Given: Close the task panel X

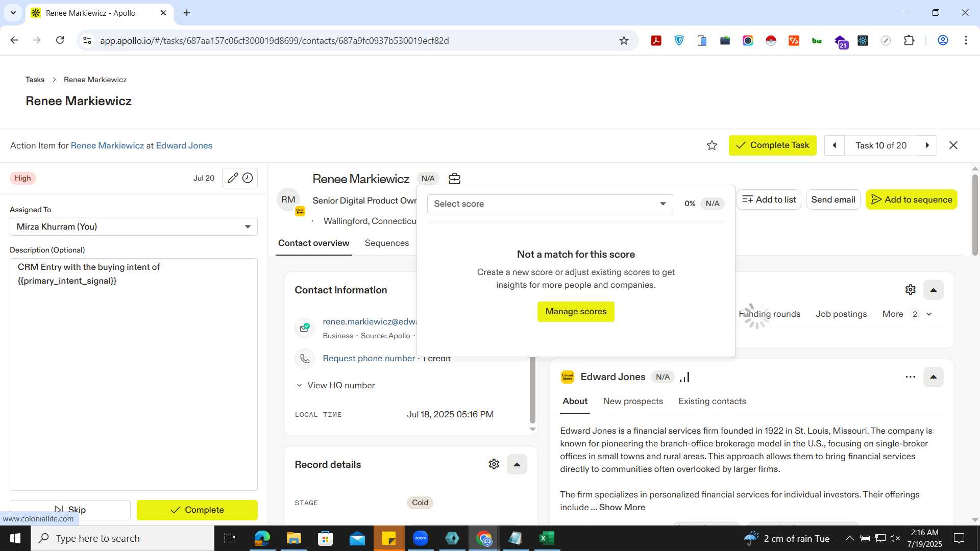Looking at the screenshot, I should [x=953, y=145].
